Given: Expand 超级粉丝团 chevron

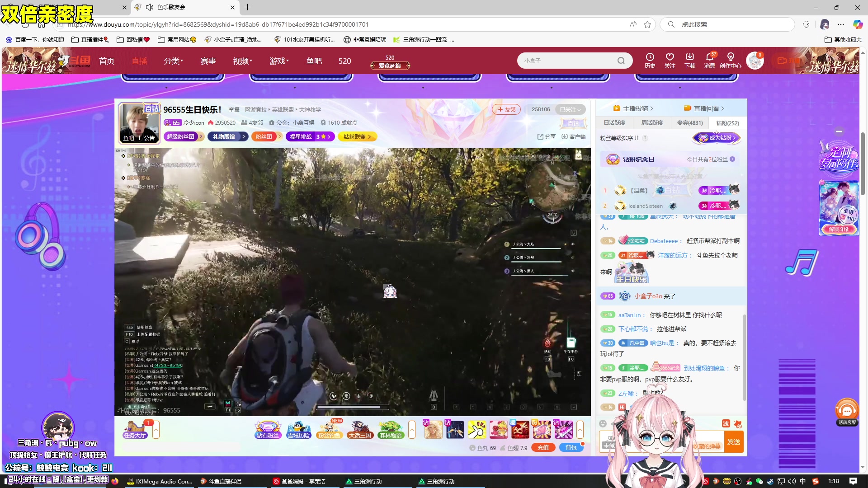Looking at the screenshot, I should [x=201, y=136].
